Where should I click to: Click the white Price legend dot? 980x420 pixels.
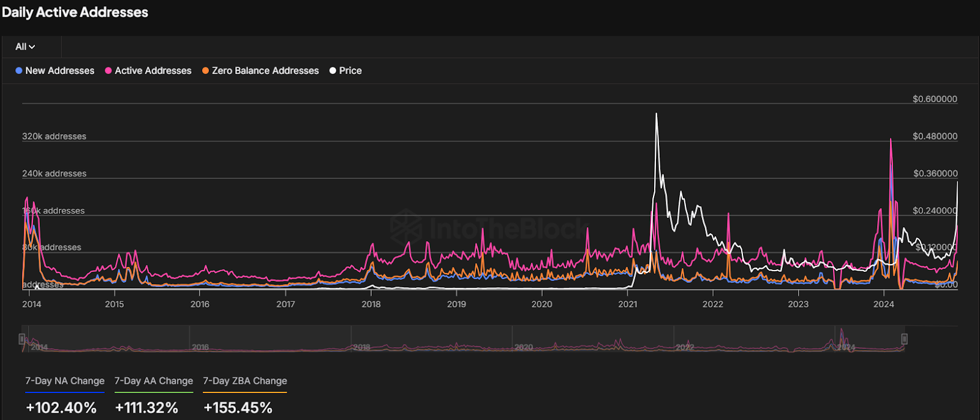[x=333, y=71]
